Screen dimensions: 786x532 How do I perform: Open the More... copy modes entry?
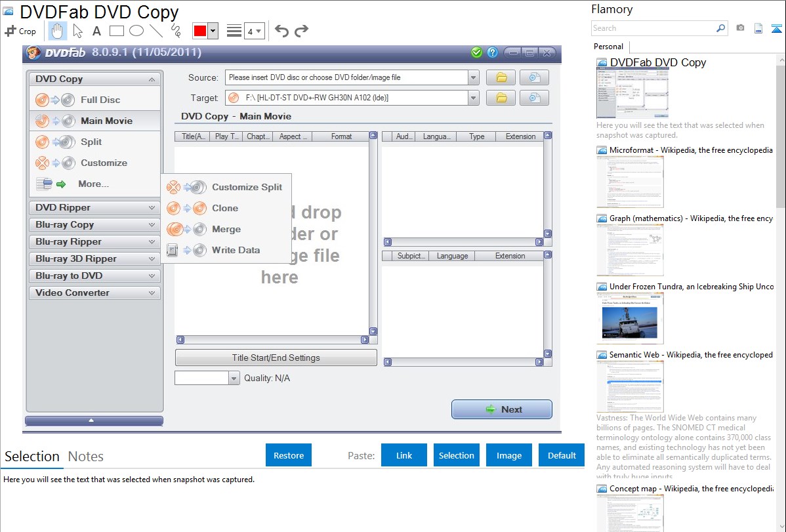[94, 184]
